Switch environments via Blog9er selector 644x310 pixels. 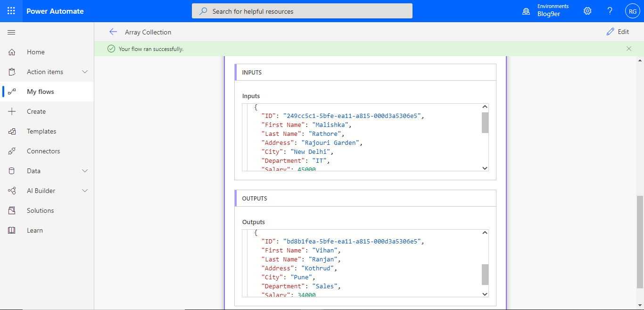547,10
